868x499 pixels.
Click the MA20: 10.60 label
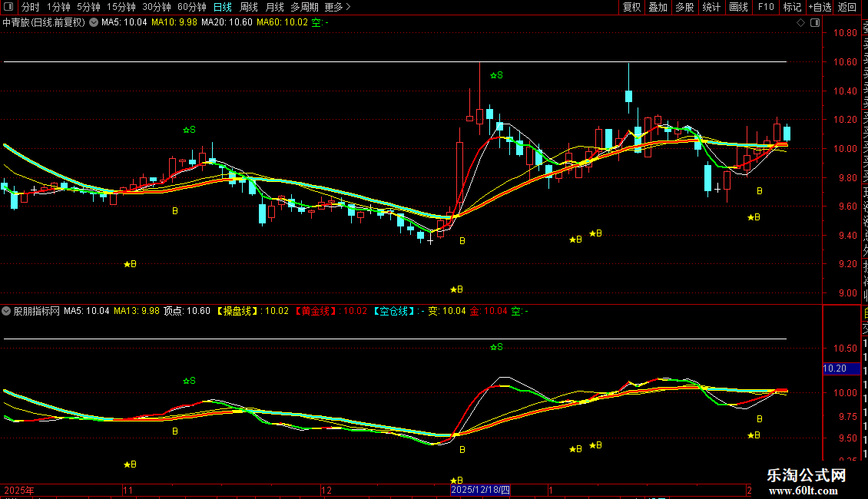click(227, 22)
